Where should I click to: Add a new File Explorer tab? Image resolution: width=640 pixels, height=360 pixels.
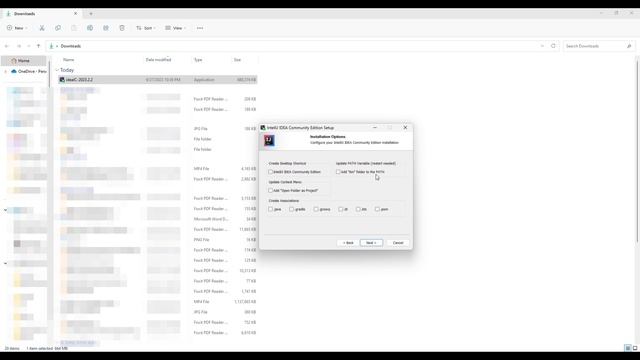coord(91,13)
